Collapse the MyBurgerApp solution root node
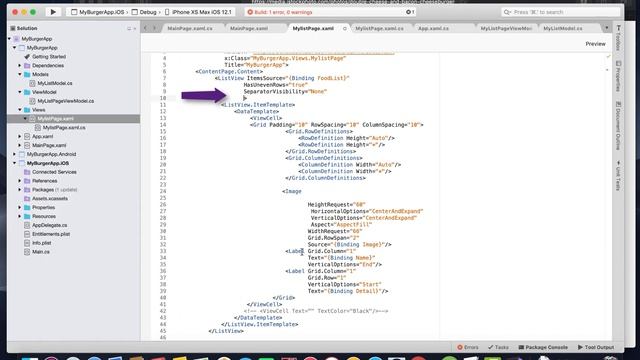Image resolution: width=640 pixels, height=360 pixels. click(9, 39)
